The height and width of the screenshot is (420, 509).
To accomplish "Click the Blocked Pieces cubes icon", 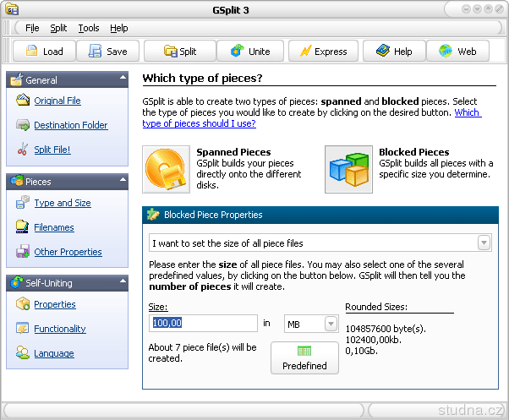I will coord(349,170).
